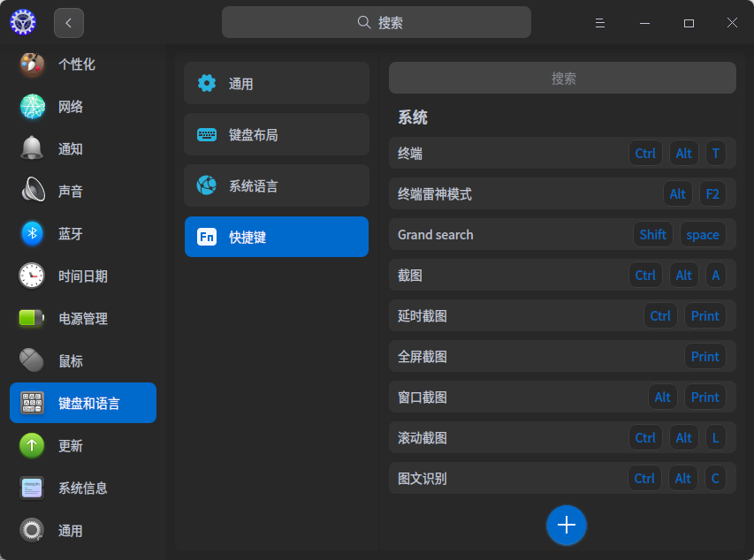This screenshot has width=754, height=560.
Task: Click the Fn icon for 快捷键
Action: (x=207, y=237)
